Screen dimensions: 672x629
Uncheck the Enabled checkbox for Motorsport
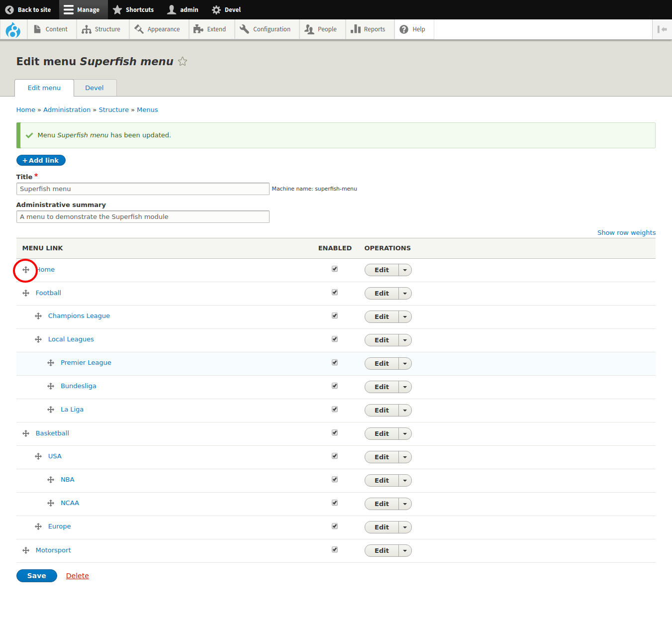point(335,549)
